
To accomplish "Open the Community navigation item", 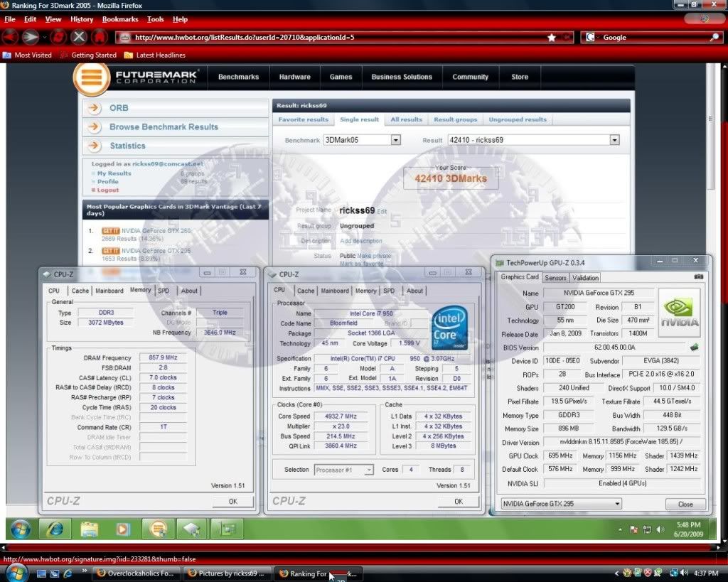I will 471,77.
